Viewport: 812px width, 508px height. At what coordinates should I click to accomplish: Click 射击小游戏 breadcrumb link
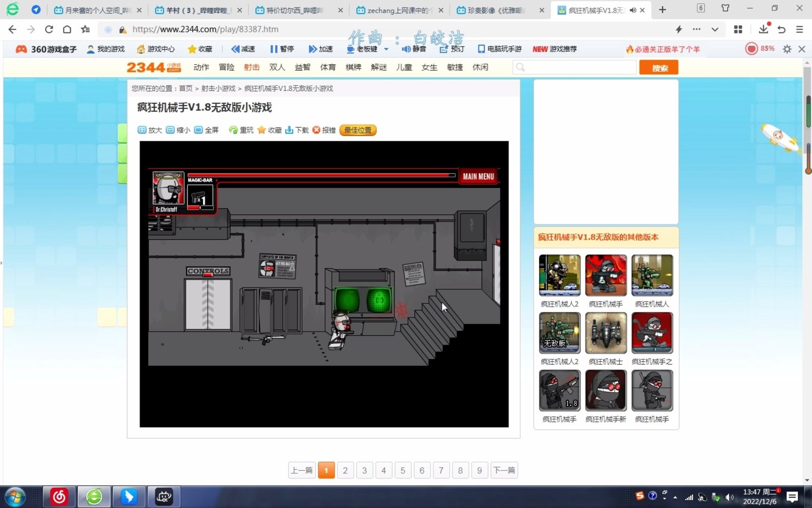[219, 88]
